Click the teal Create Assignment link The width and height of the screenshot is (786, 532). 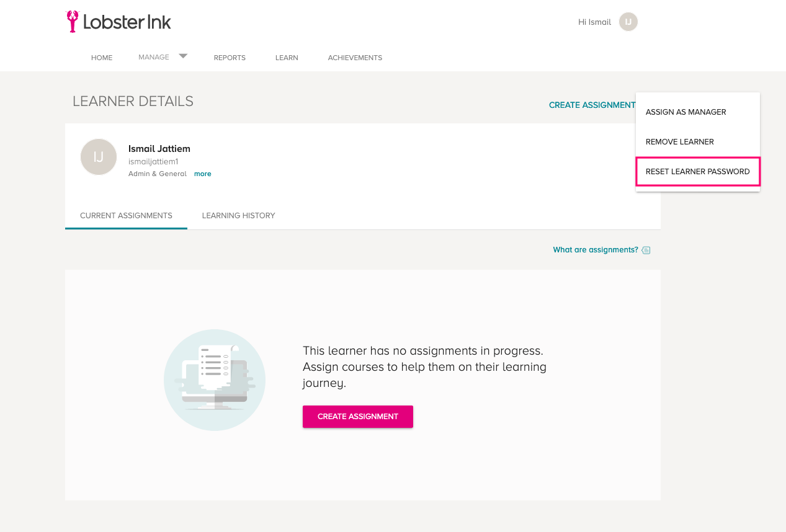tap(592, 105)
